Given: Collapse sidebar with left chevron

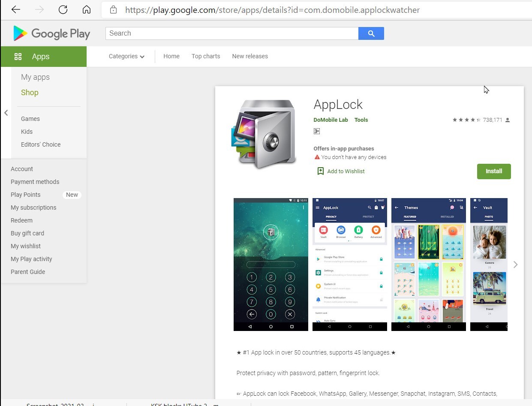Looking at the screenshot, I should (x=6, y=113).
